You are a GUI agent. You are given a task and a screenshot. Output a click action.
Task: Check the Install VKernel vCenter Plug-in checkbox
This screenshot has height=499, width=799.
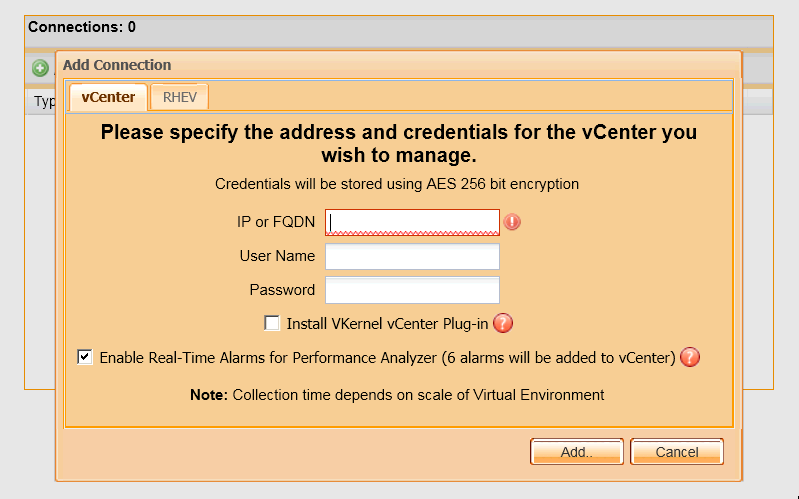(272, 323)
